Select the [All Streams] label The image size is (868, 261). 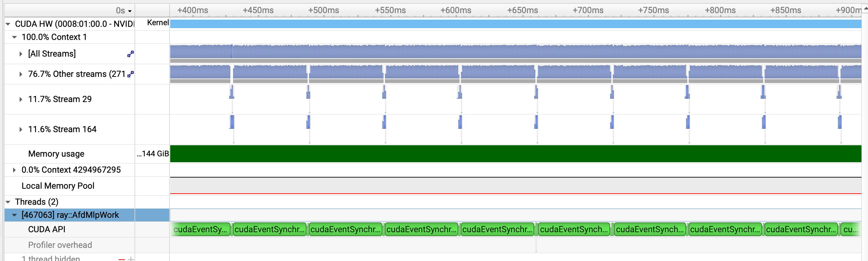click(x=52, y=54)
